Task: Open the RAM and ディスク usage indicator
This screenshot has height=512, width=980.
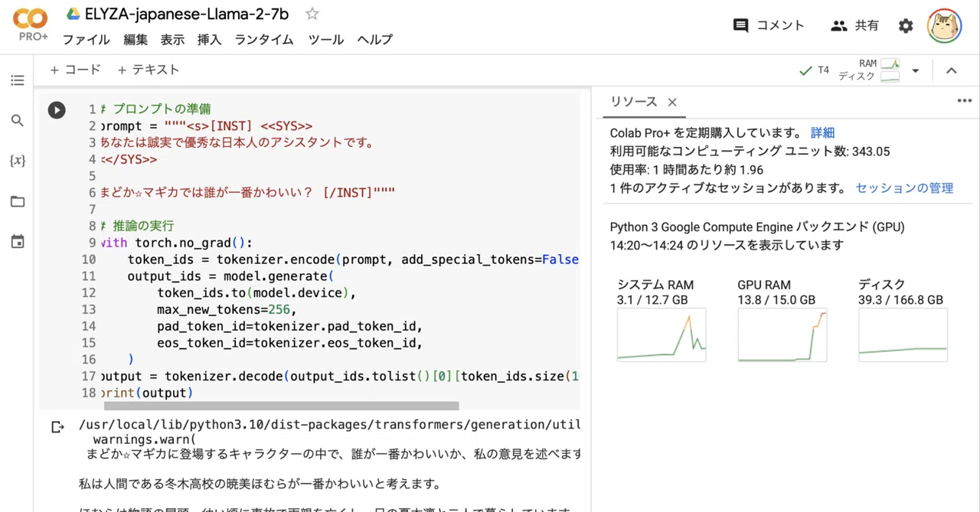Action: pos(869,70)
